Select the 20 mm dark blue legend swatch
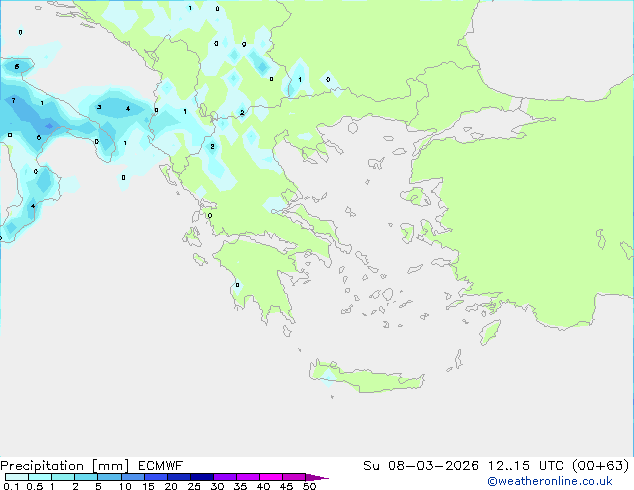 178,477
